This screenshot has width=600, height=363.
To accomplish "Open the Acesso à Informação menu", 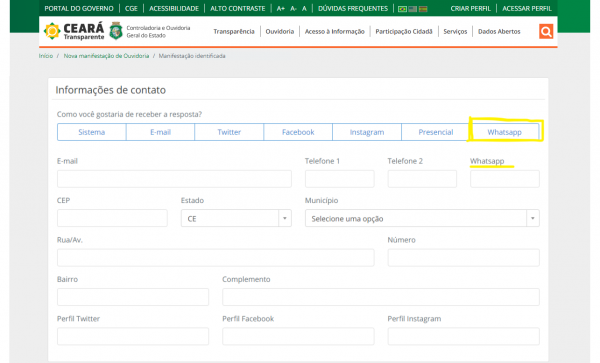I will coord(334,31).
